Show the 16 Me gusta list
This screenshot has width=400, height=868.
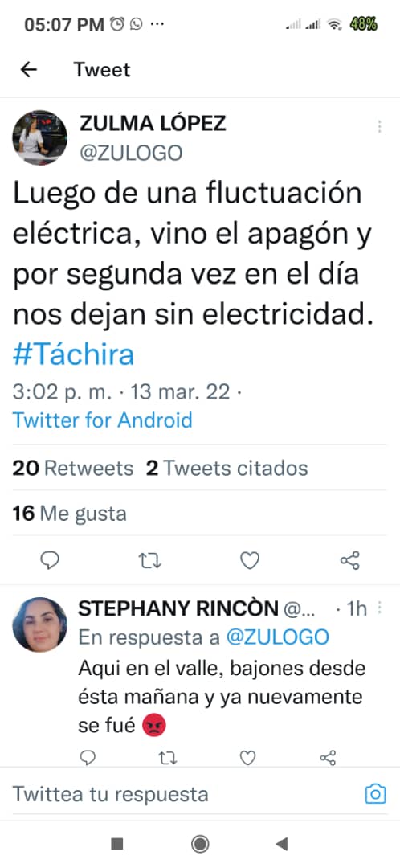point(69,514)
